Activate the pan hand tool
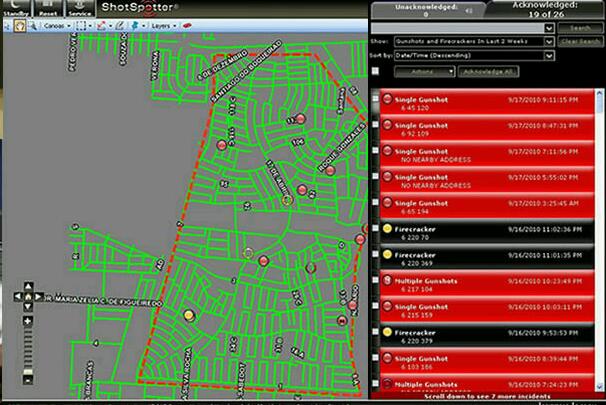This screenshot has width=606, height=405. (x=20, y=26)
